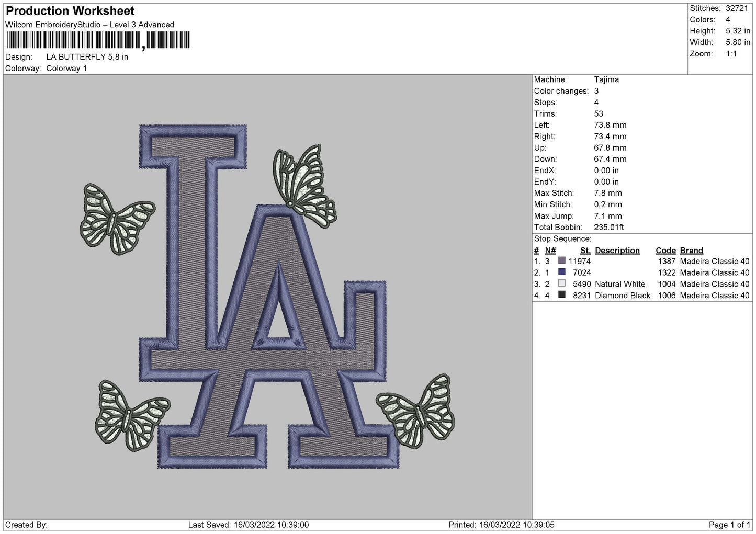Click the Production Worksheet title
756x534 pixels.
(70, 10)
